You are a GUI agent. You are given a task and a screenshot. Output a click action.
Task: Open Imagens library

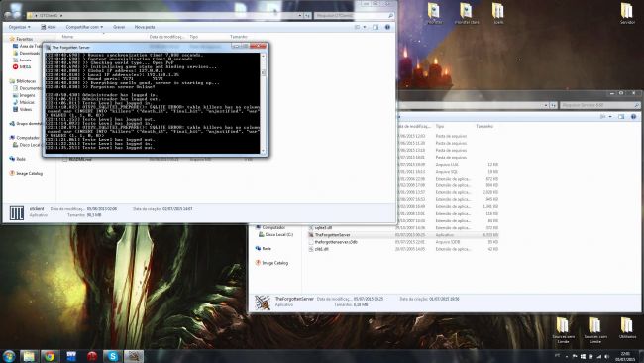tap(24, 95)
